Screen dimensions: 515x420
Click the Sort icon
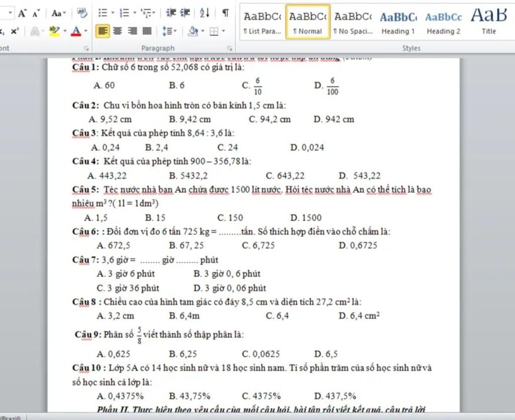pyautogui.click(x=205, y=13)
